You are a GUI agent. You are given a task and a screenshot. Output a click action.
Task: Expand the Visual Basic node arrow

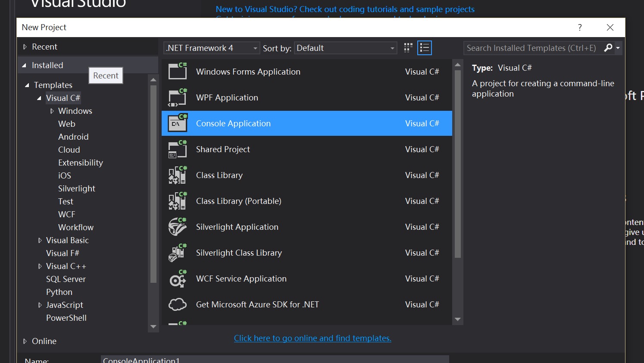coord(40,240)
